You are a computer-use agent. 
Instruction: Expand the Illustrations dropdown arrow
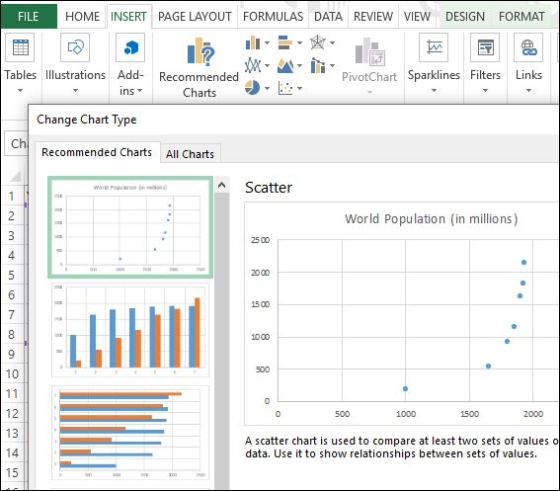click(x=75, y=90)
